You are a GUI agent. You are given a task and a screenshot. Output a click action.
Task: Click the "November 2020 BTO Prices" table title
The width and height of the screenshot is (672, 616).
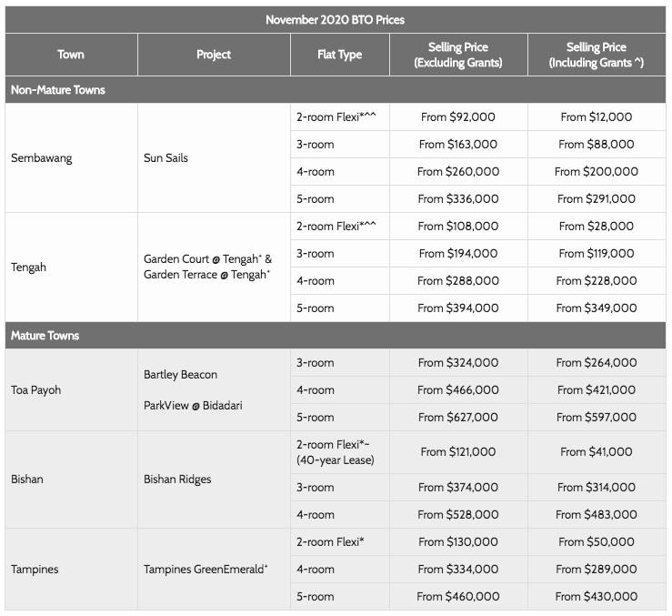[x=336, y=19]
